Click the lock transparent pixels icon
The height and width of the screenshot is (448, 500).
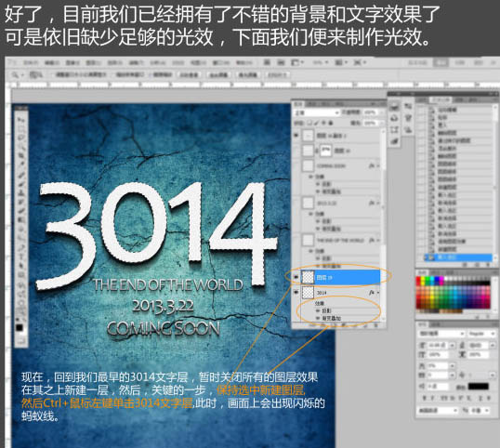point(309,123)
